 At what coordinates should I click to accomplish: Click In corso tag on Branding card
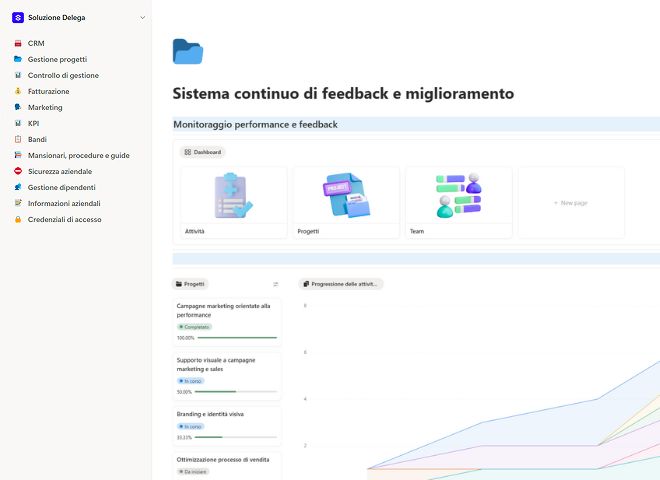pos(190,427)
